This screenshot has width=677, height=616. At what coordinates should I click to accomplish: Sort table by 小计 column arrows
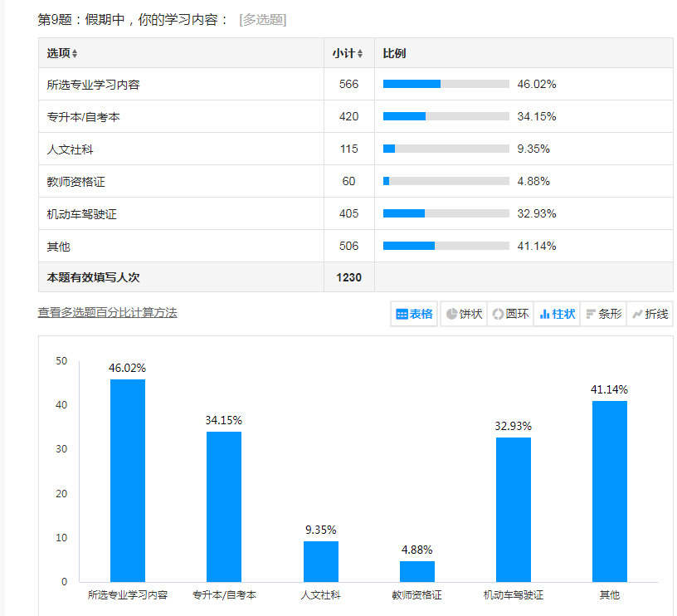359,54
